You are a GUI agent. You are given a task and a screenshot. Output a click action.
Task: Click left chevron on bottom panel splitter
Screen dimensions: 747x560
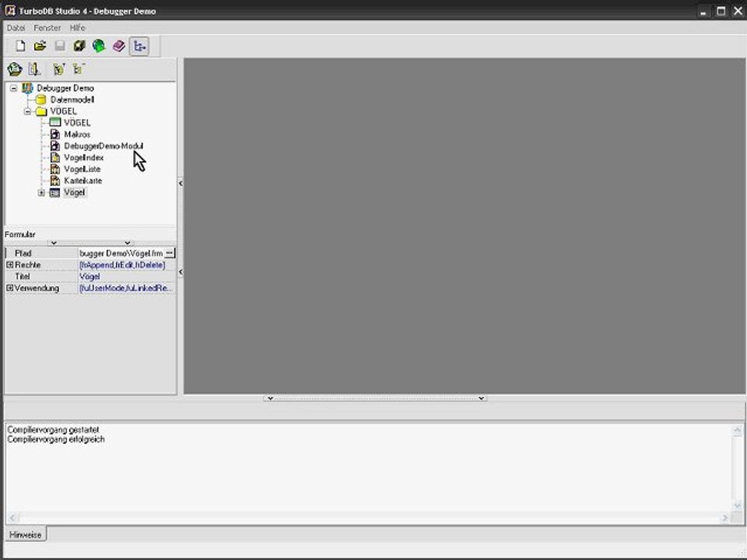point(270,398)
